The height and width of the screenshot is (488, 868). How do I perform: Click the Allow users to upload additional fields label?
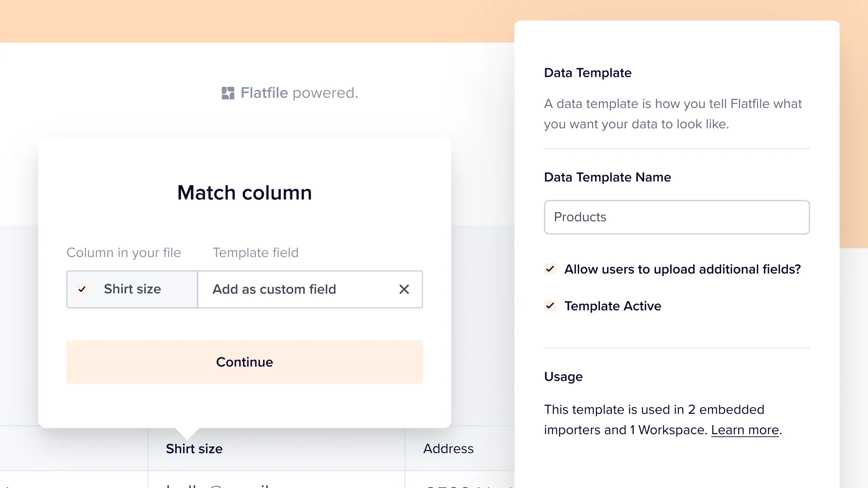click(x=682, y=269)
